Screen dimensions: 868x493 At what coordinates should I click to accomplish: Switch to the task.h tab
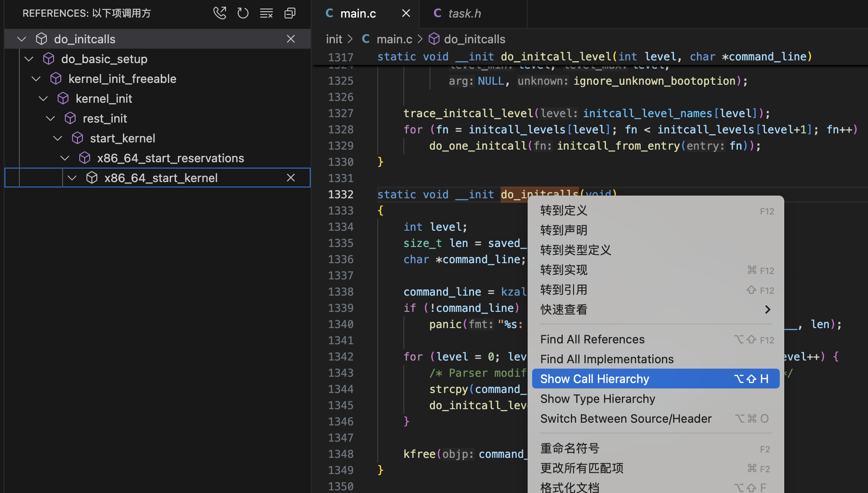(x=473, y=14)
